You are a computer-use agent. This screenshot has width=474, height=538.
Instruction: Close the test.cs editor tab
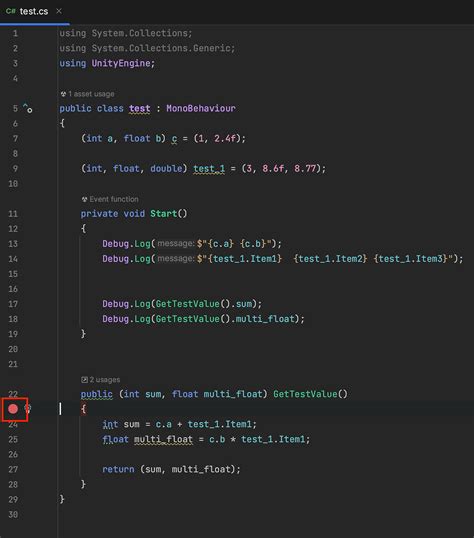point(59,11)
